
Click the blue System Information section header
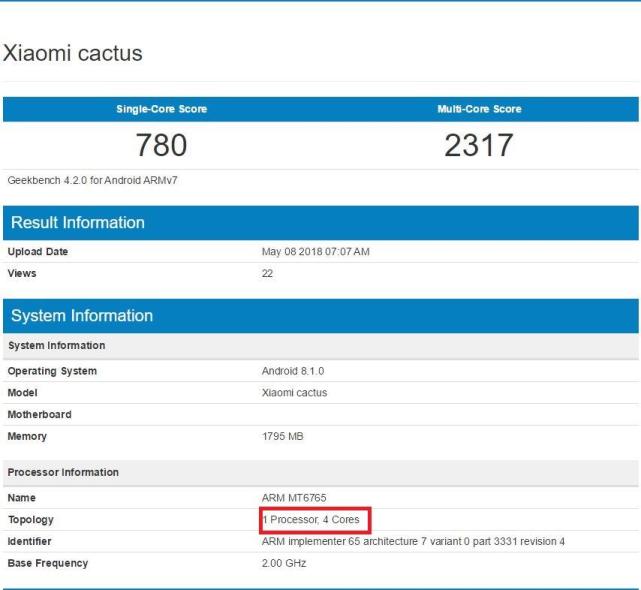pyautogui.click(x=320, y=316)
